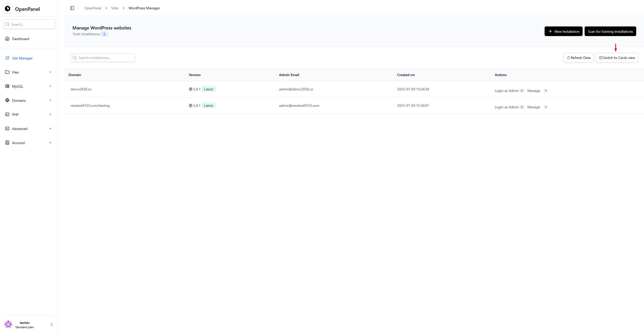This screenshot has height=334, width=644.
Task: Click the Domains globe icon
Action: click(x=7, y=100)
